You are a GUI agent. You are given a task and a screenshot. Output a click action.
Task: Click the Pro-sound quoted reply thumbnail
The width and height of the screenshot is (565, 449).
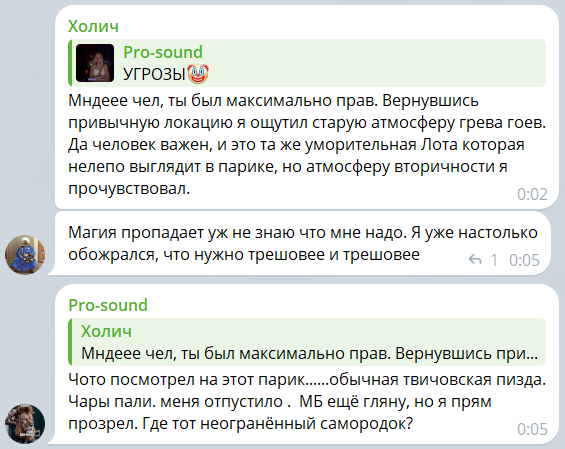pos(95,63)
